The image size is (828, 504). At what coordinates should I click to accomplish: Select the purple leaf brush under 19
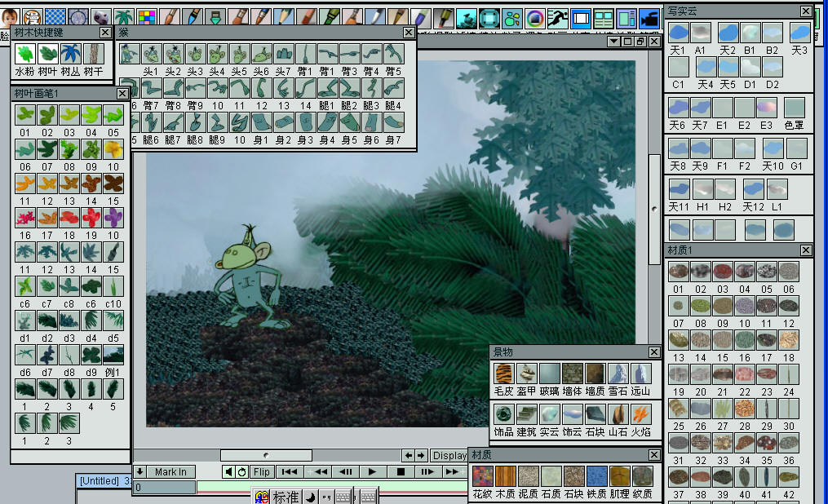click(x=113, y=217)
